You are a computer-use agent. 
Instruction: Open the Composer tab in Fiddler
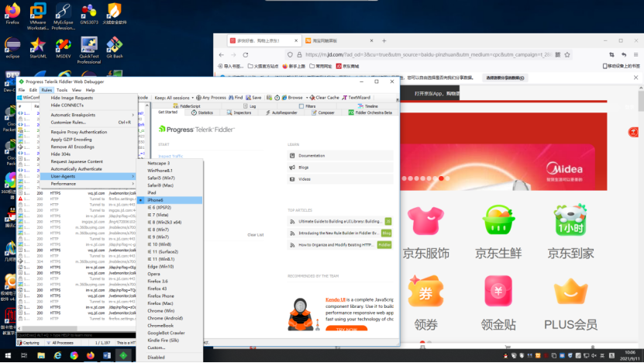[x=323, y=112]
